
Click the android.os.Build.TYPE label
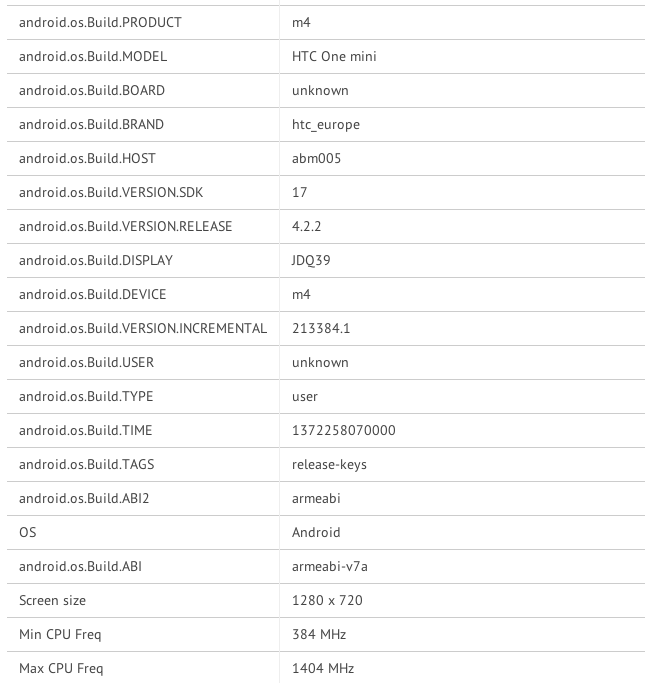[86, 396]
